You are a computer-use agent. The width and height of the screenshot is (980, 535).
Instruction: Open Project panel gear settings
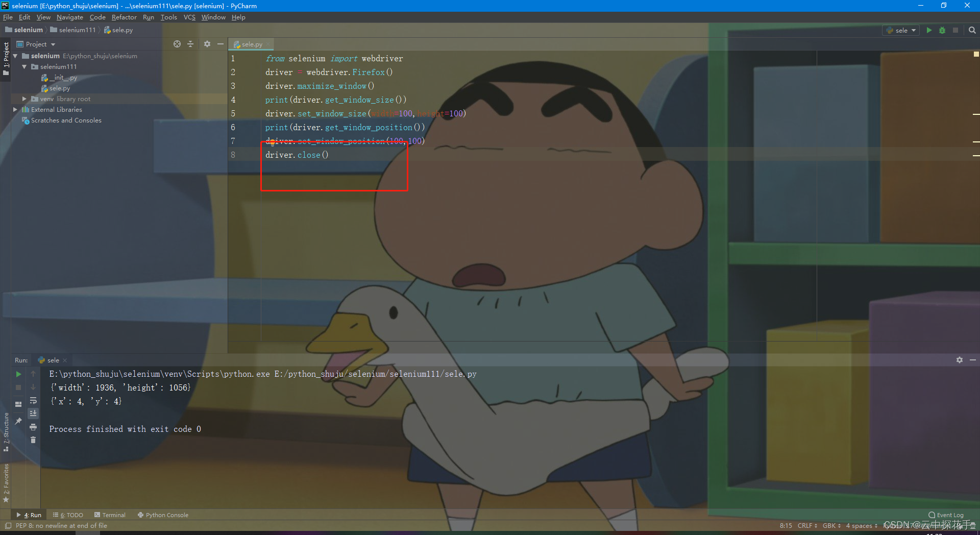pyautogui.click(x=207, y=44)
